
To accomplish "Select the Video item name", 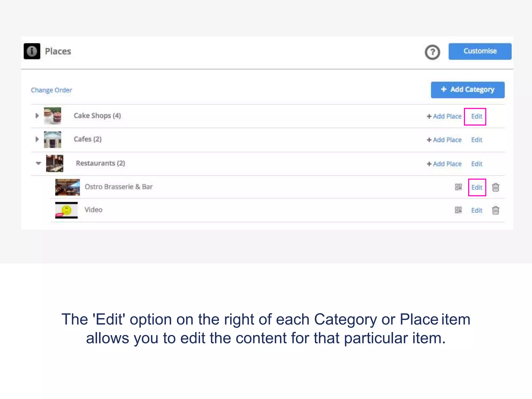I will click(x=94, y=210).
